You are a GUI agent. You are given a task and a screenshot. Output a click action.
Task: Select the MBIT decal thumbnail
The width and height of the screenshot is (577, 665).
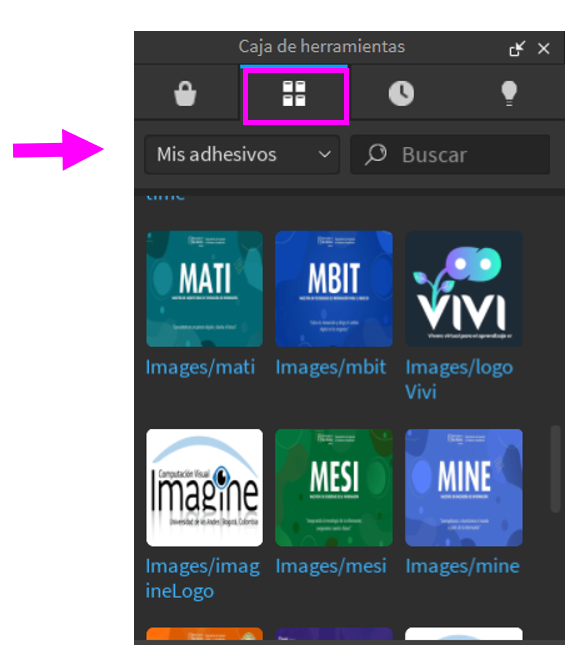click(334, 289)
